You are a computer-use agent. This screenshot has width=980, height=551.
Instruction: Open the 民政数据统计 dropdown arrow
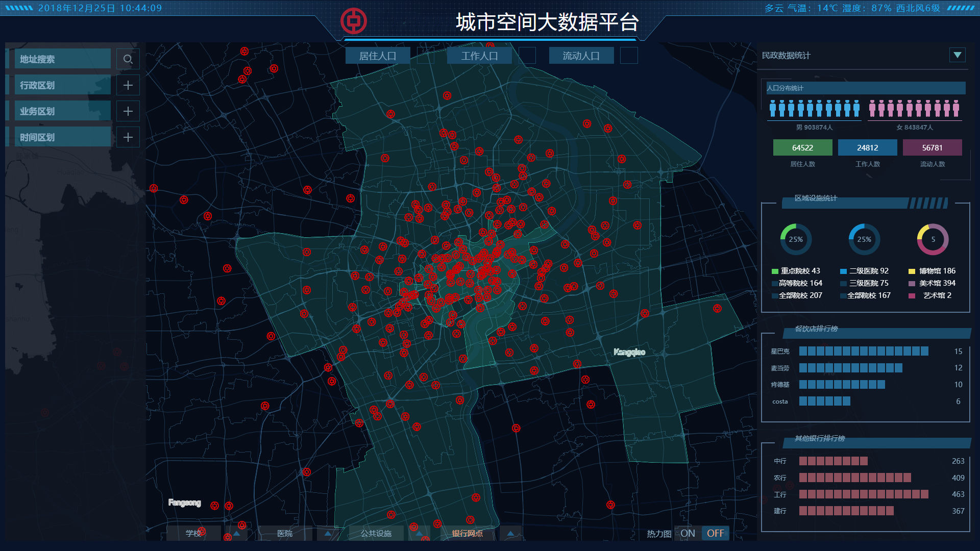(957, 55)
